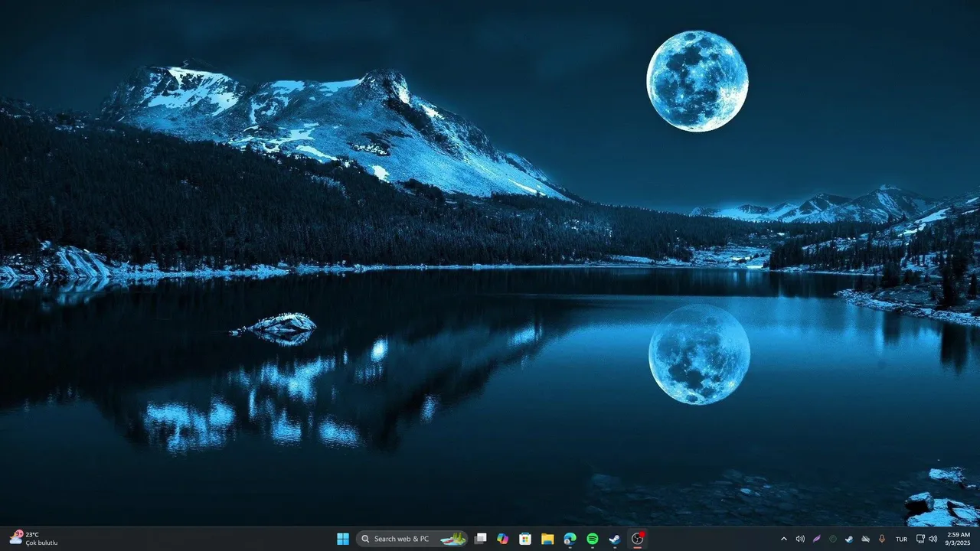Open the weather widget showing 23°C
The width and height of the screenshot is (980, 551).
coord(34,538)
